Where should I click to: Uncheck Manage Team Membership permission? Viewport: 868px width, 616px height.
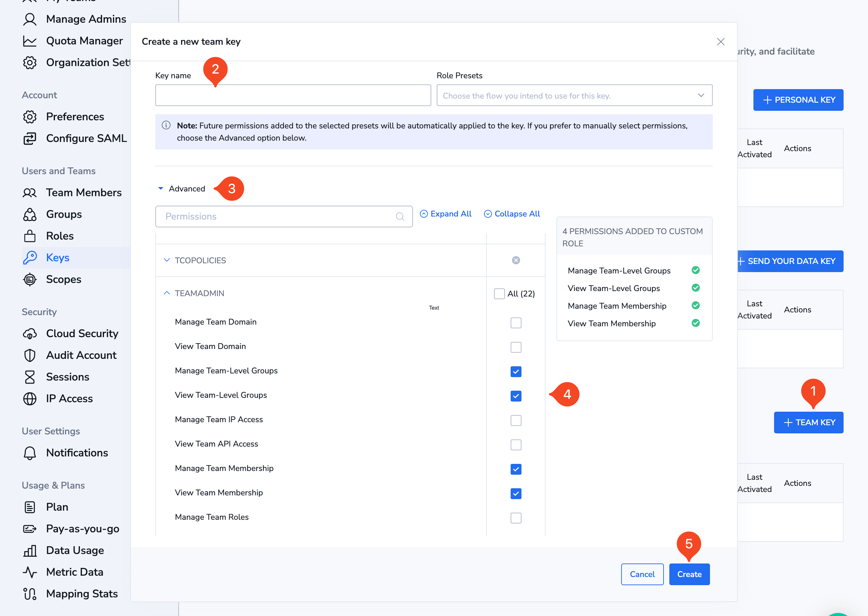pos(516,469)
